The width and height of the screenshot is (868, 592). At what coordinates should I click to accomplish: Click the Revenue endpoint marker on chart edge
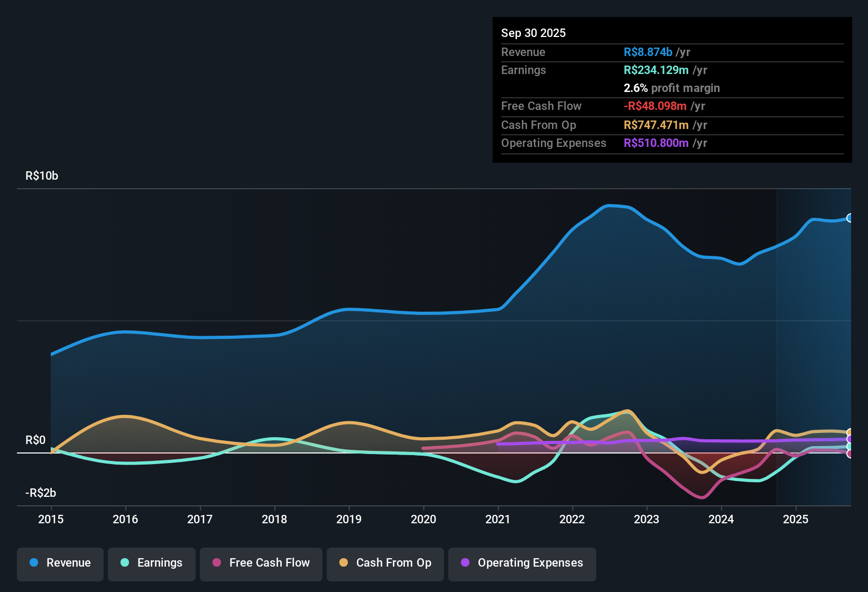pyautogui.click(x=850, y=218)
